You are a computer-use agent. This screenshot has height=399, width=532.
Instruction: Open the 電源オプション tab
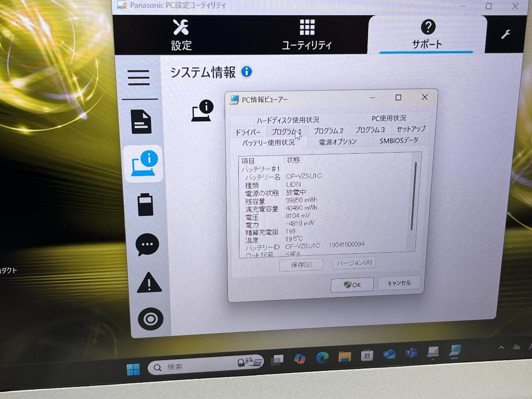coord(337,141)
